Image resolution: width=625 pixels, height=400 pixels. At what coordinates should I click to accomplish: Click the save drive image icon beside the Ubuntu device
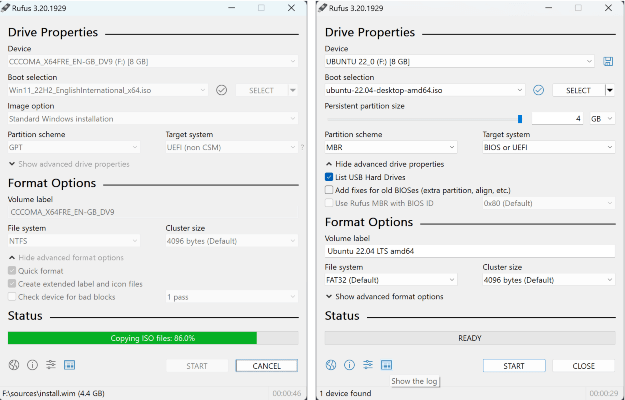click(x=608, y=61)
